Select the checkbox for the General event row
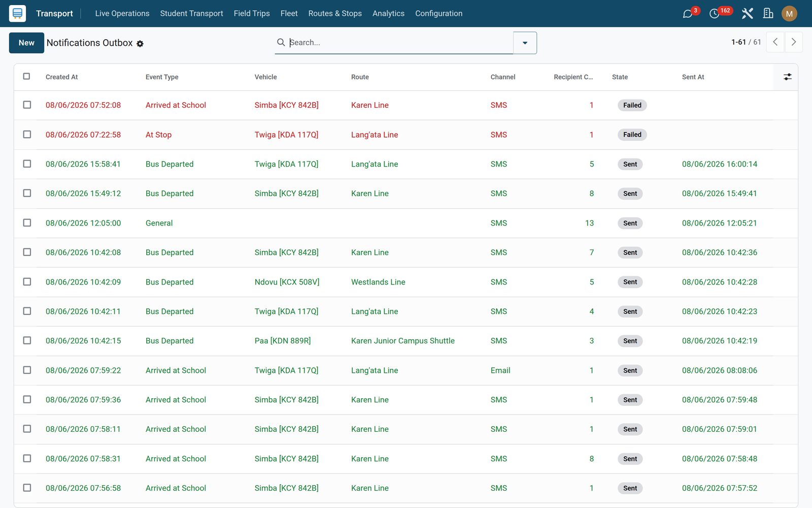This screenshot has height=508, width=812. tap(27, 223)
